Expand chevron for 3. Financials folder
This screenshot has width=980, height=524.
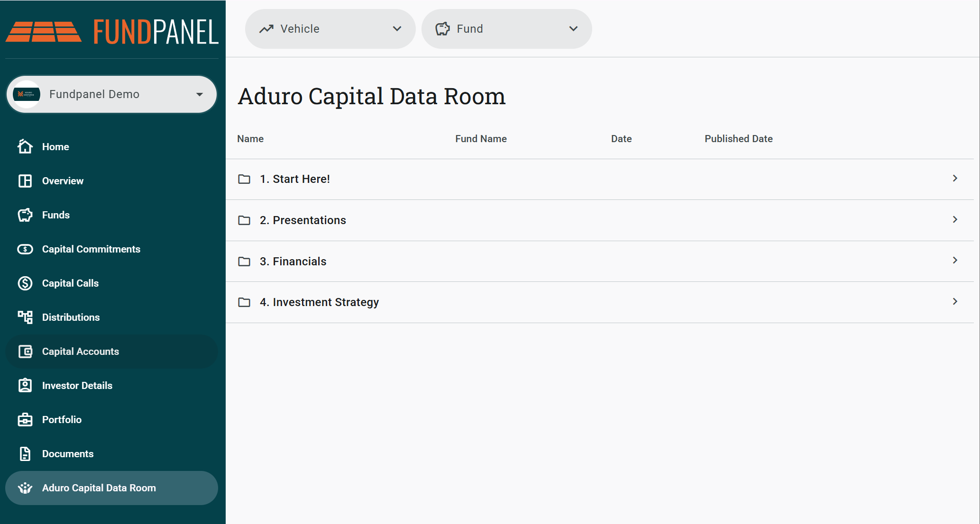point(955,260)
